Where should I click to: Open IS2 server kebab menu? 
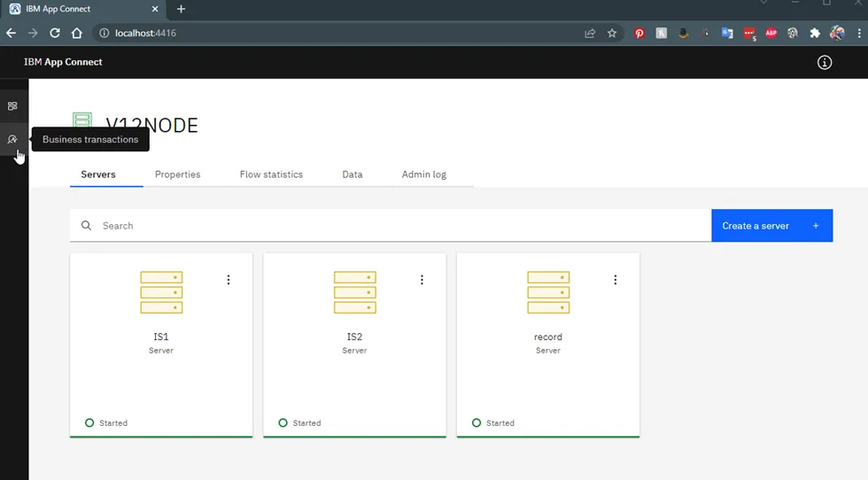422,280
